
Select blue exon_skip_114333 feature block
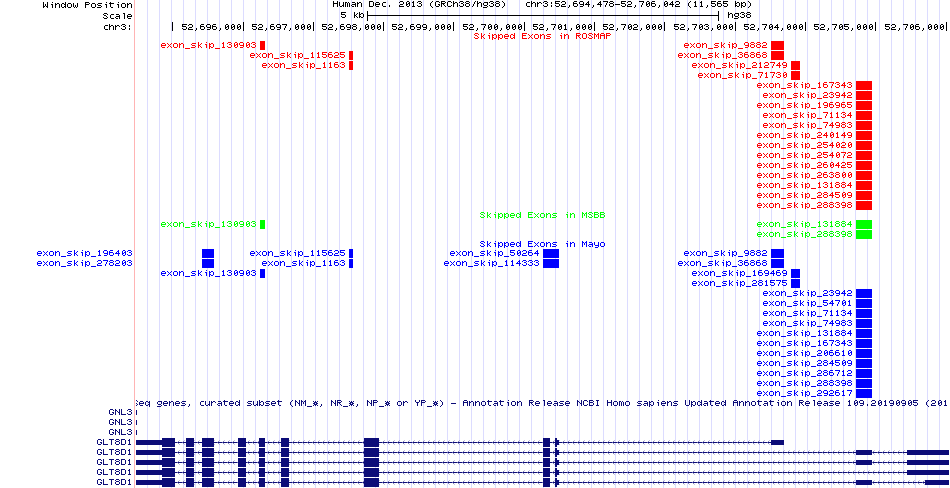tap(551, 263)
